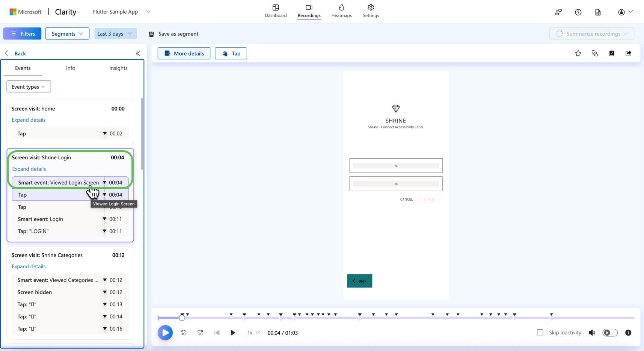Click the playback position handle on the timeline

[182, 318]
